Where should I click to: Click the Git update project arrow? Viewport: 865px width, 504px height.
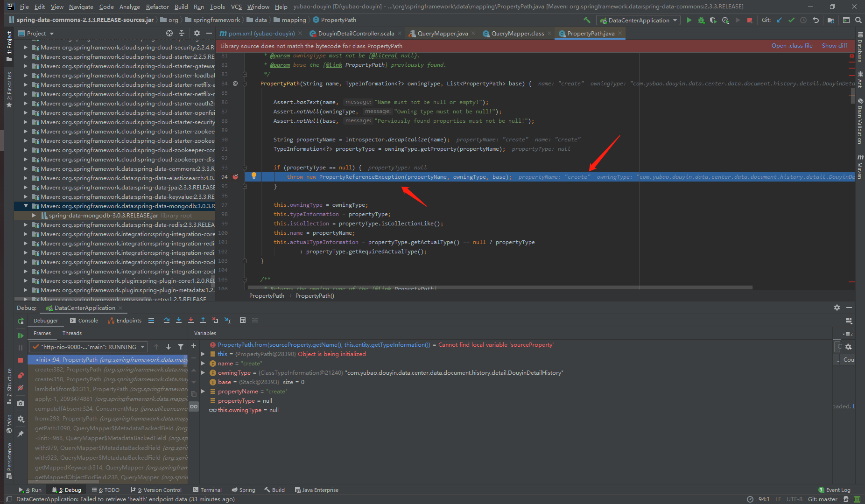[x=779, y=20]
